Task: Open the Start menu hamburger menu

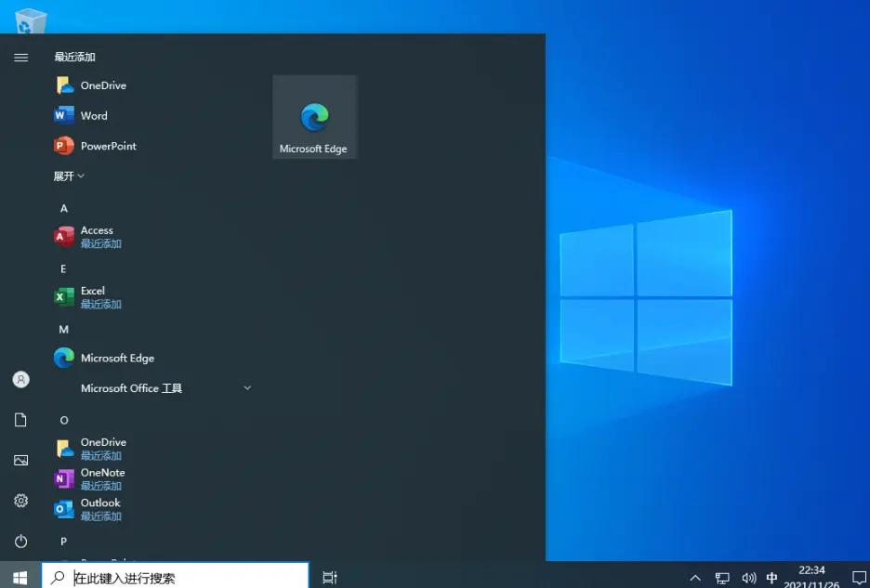Action: [x=20, y=57]
